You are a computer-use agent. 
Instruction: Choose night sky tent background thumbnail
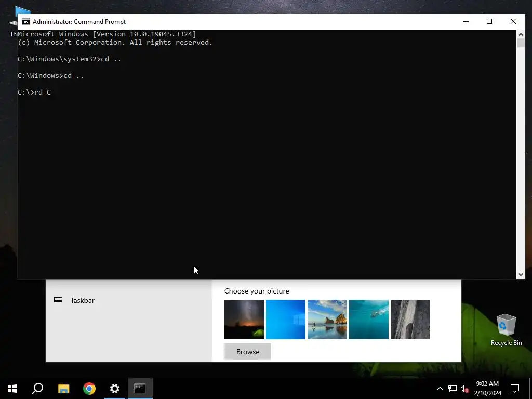(x=244, y=320)
